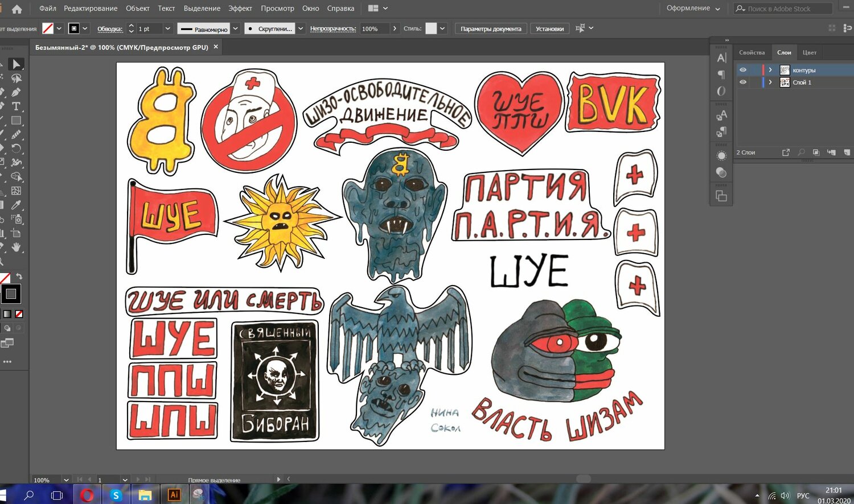
Task: Go to Illustrator Home screen
Action: (17, 9)
